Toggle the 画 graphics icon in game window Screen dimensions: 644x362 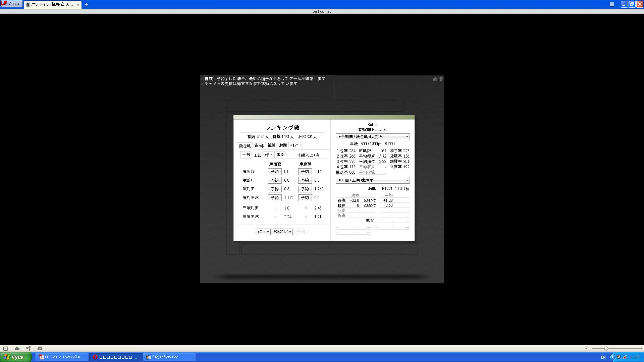[x=435, y=79]
